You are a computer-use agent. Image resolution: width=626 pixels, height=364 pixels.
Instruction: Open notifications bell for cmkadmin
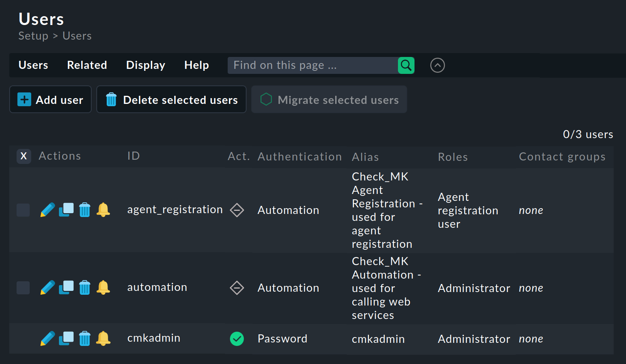[x=103, y=338]
